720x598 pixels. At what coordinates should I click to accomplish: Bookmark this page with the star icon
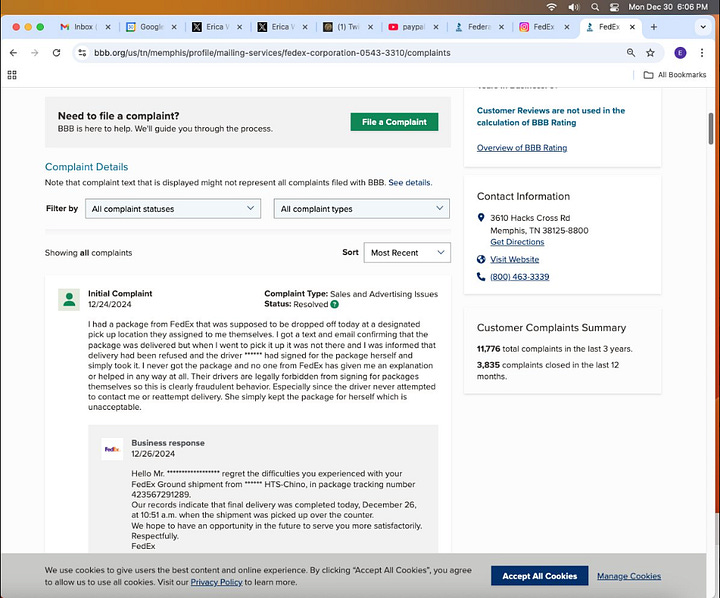pos(650,53)
